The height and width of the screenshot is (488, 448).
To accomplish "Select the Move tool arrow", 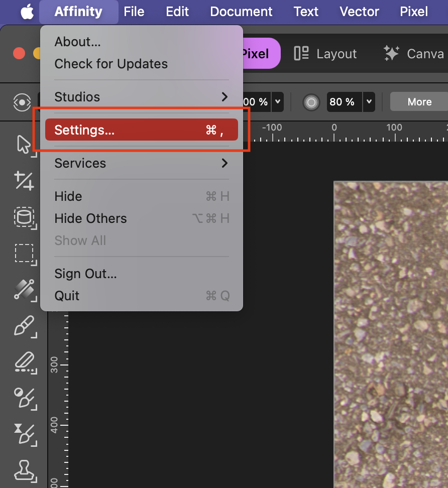I will (x=24, y=145).
